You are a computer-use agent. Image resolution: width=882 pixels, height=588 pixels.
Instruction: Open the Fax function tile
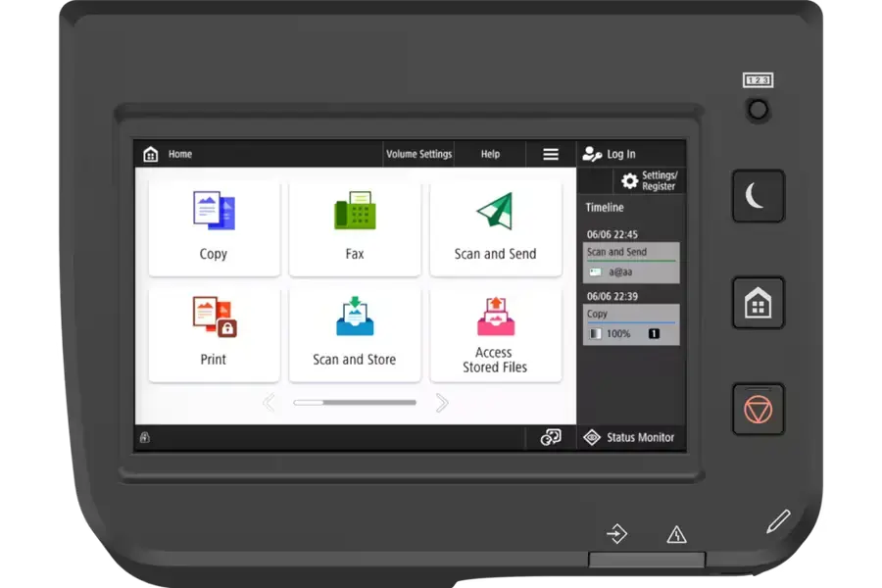(355, 227)
